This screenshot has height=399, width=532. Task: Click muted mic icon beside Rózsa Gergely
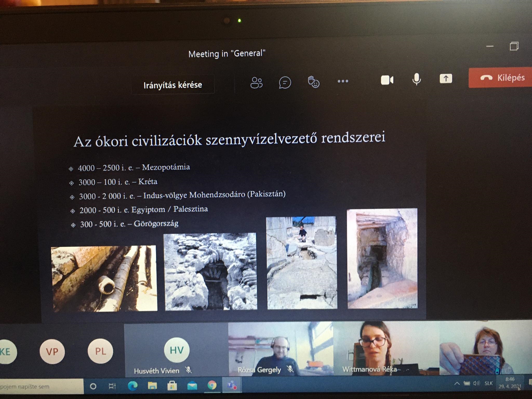point(290,369)
